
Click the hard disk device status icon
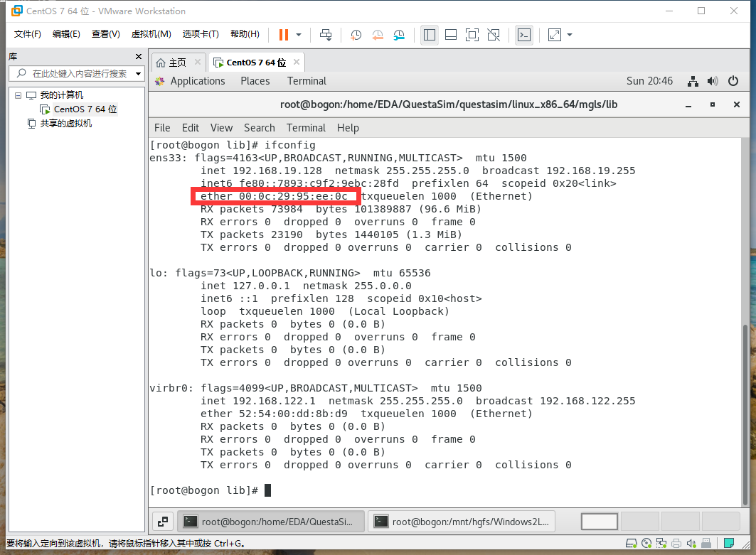point(631,544)
